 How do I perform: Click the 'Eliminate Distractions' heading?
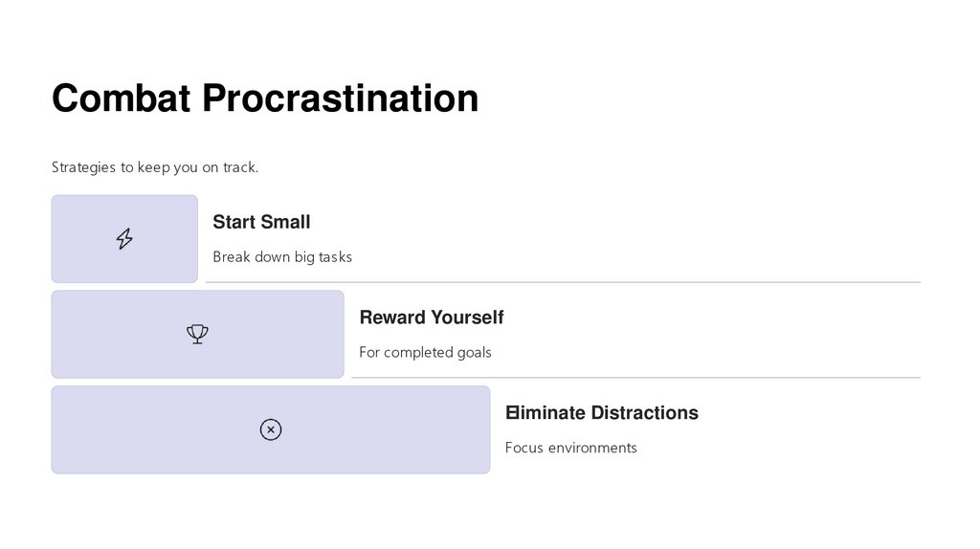click(601, 413)
